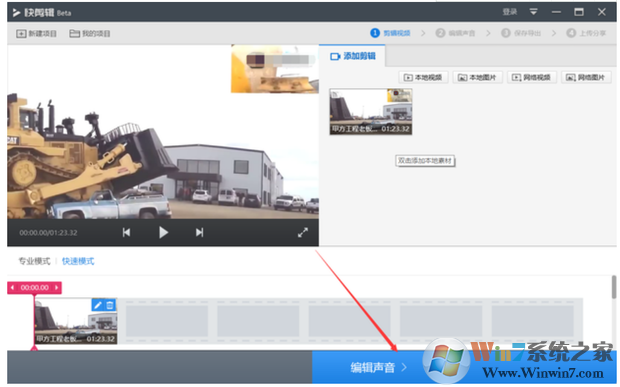The height and width of the screenshot is (387, 620).
Task: Switch to 快速模式 quick mode
Action: (78, 261)
